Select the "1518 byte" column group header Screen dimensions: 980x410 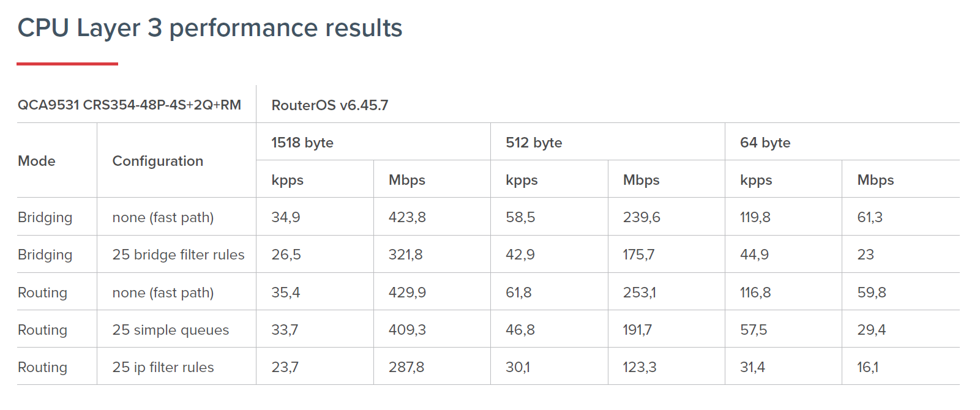(302, 143)
